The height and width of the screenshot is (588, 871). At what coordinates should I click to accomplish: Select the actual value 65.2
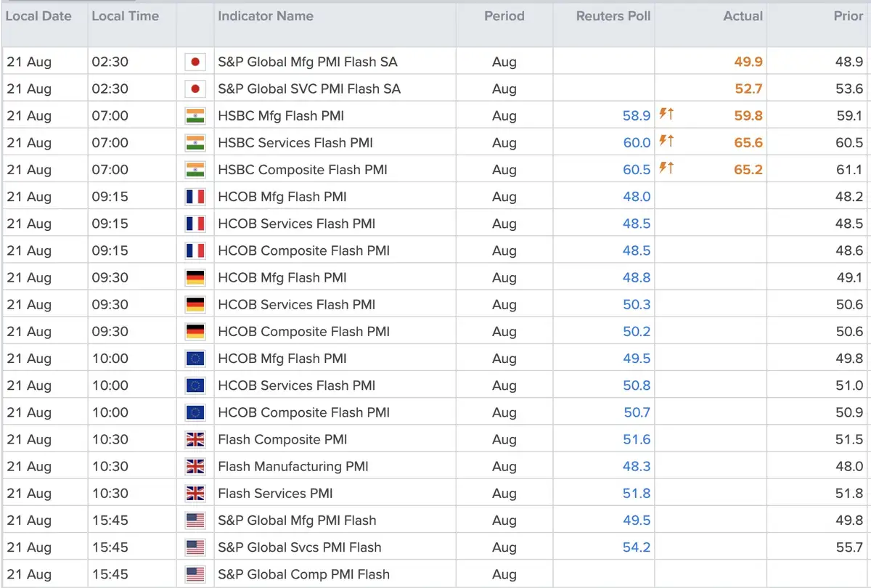pyautogui.click(x=748, y=169)
